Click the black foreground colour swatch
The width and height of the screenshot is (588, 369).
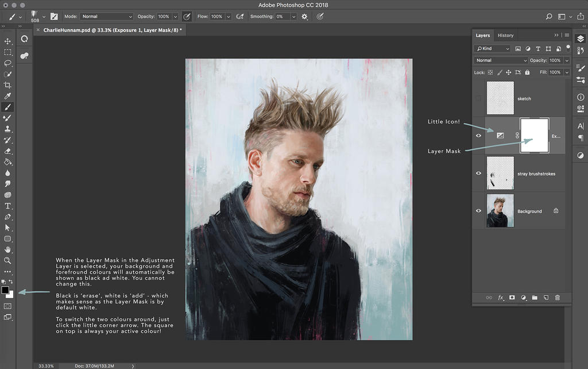coord(6,290)
